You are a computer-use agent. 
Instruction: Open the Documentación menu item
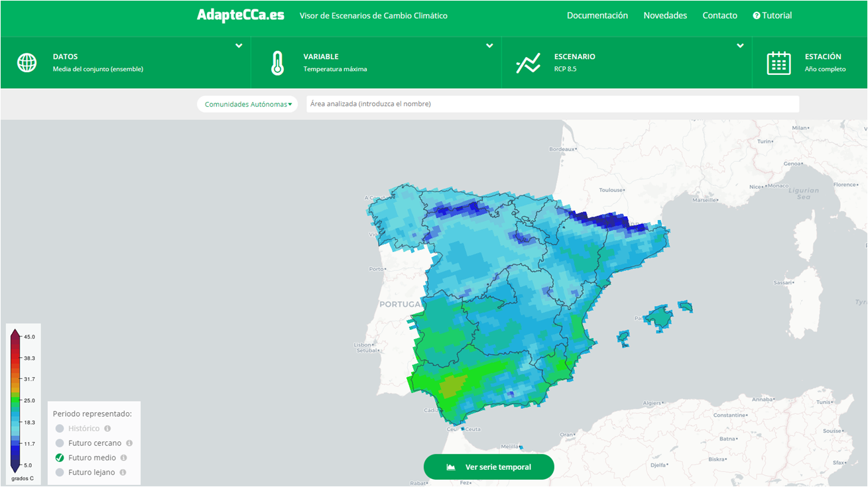click(x=597, y=15)
